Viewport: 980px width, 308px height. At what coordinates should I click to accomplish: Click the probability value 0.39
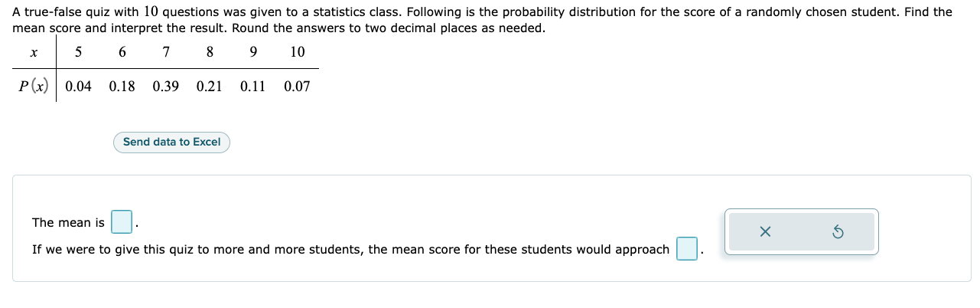[x=166, y=87]
